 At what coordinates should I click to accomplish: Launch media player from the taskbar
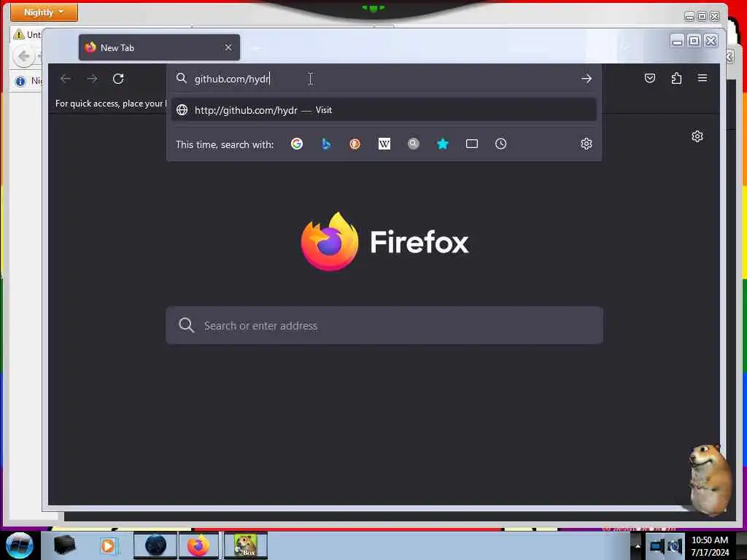109,545
